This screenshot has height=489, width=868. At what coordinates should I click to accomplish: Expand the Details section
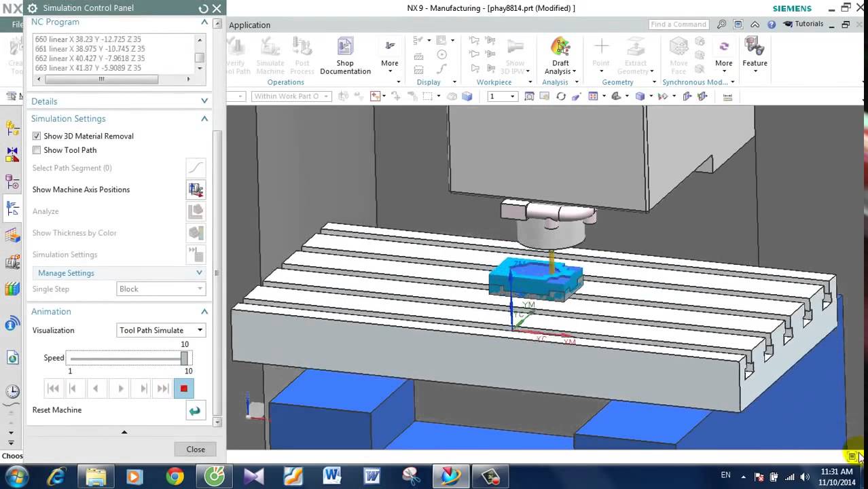[x=204, y=101]
